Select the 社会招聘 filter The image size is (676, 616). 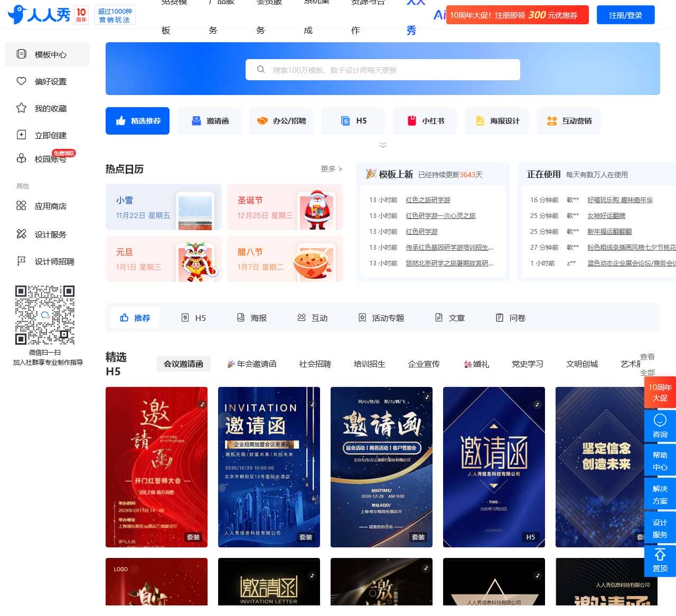coord(315,364)
